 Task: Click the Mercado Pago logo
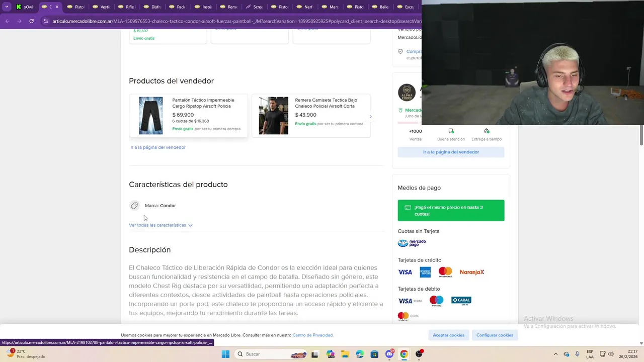click(x=412, y=243)
